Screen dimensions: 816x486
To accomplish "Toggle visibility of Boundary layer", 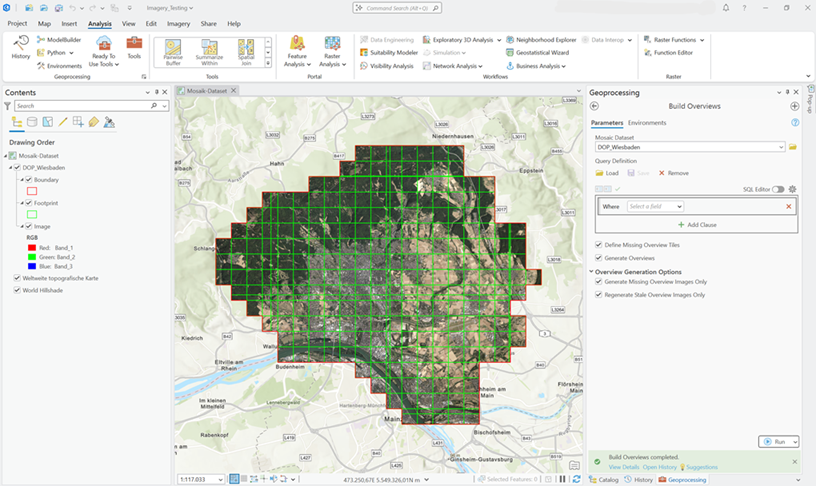I will coord(29,180).
